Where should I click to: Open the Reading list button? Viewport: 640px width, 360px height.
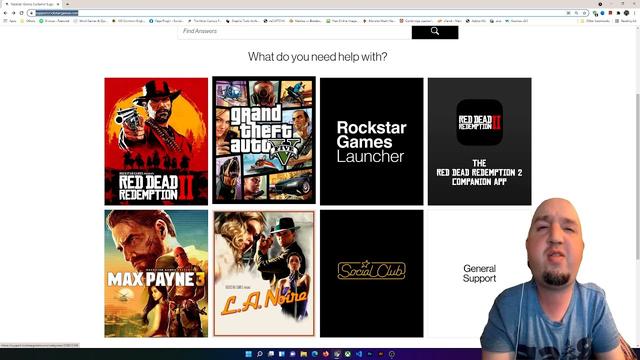click(x=626, y=21)
